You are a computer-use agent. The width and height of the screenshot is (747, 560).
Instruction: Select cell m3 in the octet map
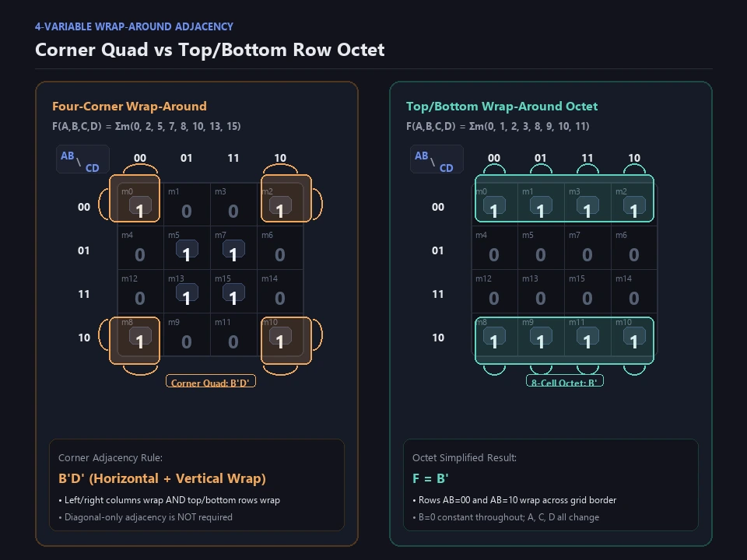click(x=587, y=205)
